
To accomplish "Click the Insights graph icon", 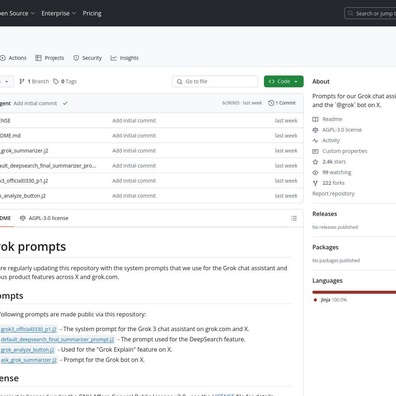I will tap(114, 58).
